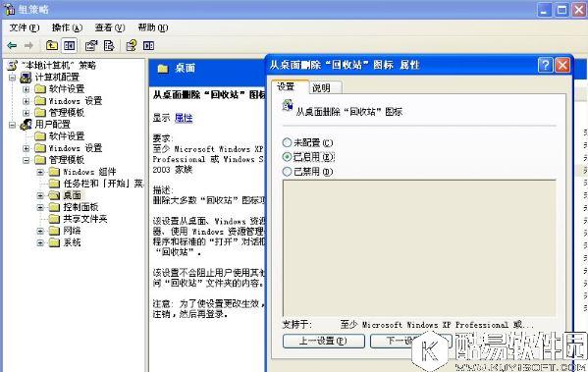
Task: Click the policy icon in the properties dialog
Action: pyautogui.click(x=288, y=106)
